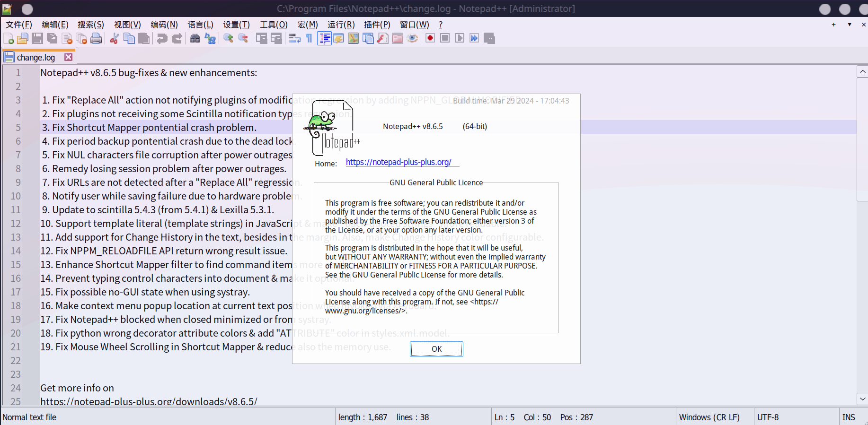Click the Copy toolbar icon
Image resolution: width=868 pixels, height=425 pixels.
pyautogui.click(x=129, y=38)
